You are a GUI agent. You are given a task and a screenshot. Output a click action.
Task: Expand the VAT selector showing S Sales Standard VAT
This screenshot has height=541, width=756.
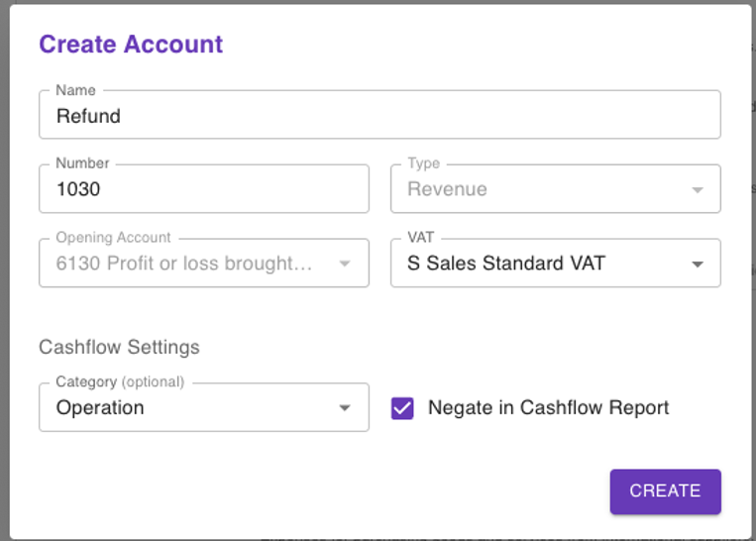(543, 264)
